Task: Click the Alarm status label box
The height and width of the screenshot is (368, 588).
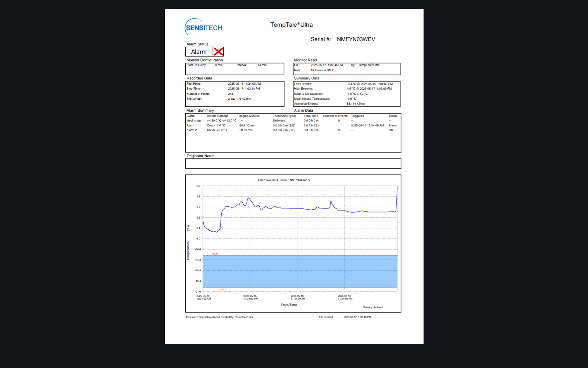Action: (x=199, y=52)
